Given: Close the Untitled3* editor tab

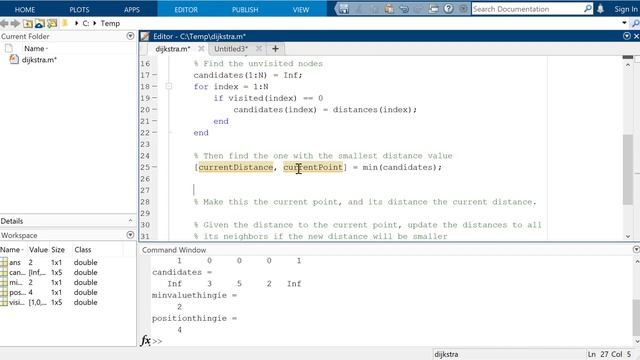Looking at the screenshot, I should (259, 48).
